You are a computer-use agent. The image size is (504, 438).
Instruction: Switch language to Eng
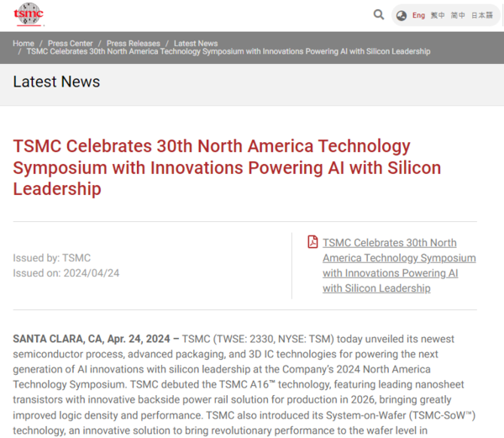pos(418,15)
